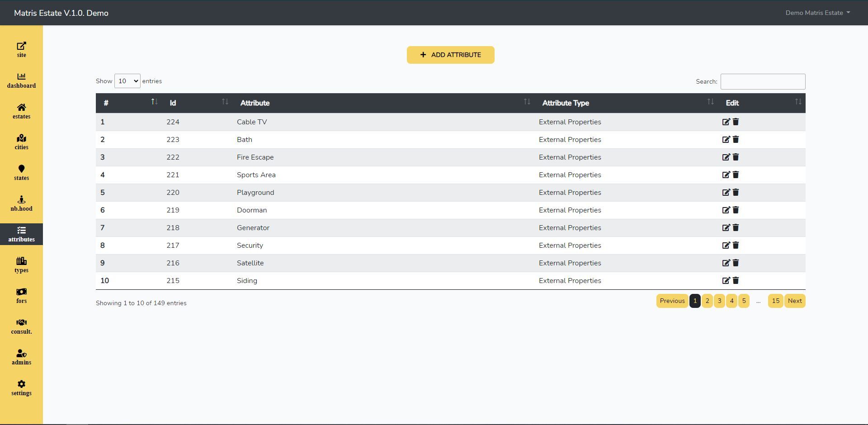Click the Add Attribute button
This screenshot has height=425, width=868.
point(450,55)
